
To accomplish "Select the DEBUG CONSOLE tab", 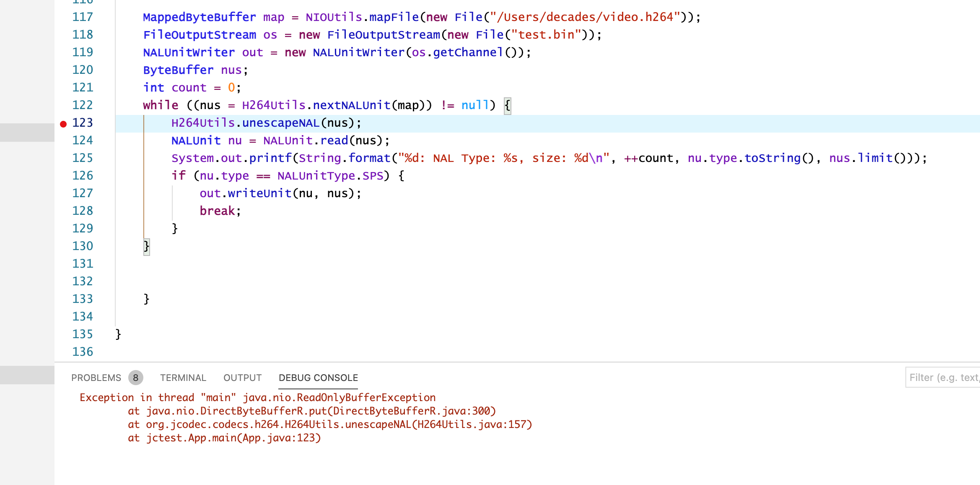I will (318, 378).
